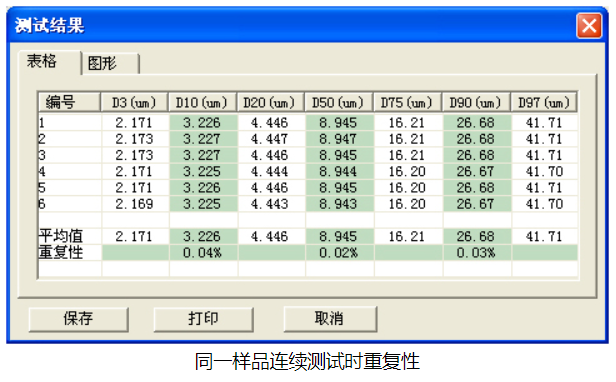Select row number 4 label

point(42,172)
